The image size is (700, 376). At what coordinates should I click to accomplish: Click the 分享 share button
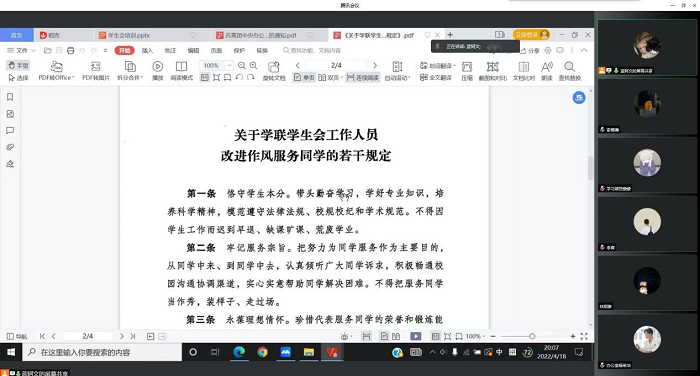tap(530, 50)
